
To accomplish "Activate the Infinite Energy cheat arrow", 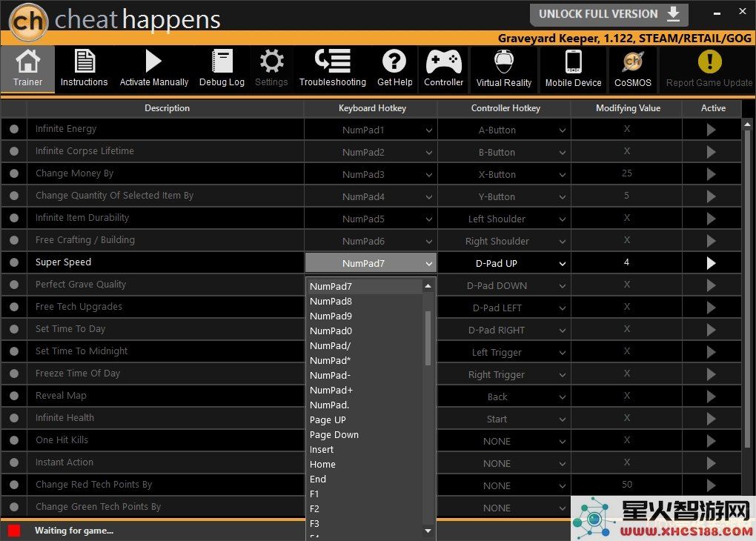I will [712, 130].
